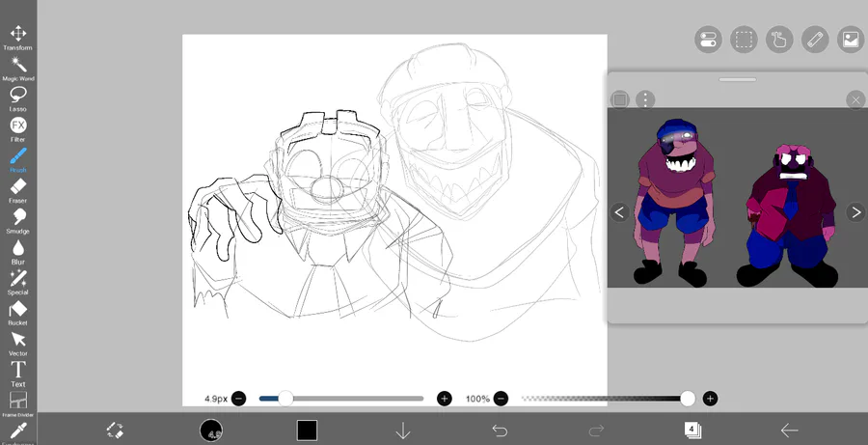Select the Blur tool
The height and width of the screenshot is (445, 868).
coord(17,252)
